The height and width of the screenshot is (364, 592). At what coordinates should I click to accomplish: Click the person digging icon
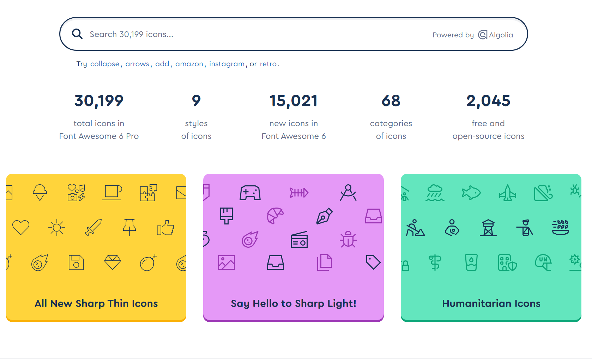point(416,228)
